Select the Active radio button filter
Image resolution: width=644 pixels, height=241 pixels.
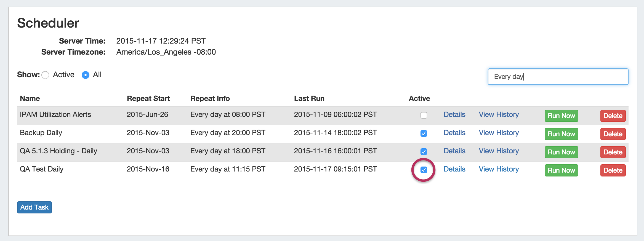(46, 75)
